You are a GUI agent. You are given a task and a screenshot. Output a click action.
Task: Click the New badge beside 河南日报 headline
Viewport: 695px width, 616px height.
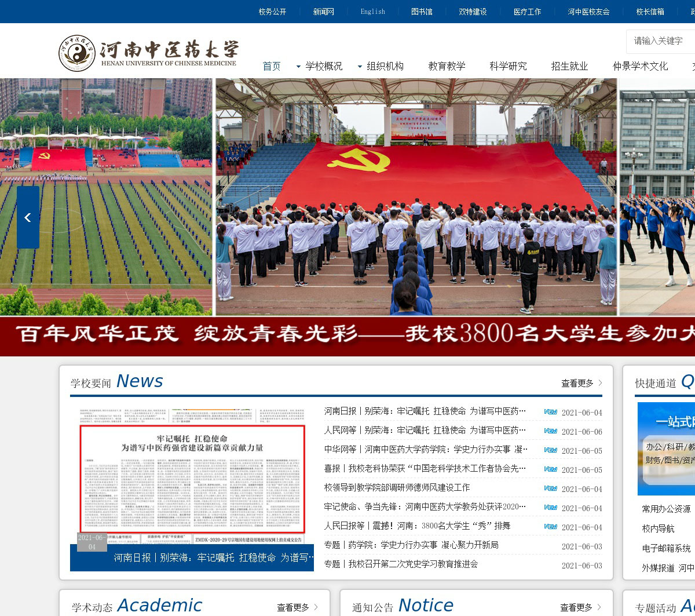coord(550,412)
